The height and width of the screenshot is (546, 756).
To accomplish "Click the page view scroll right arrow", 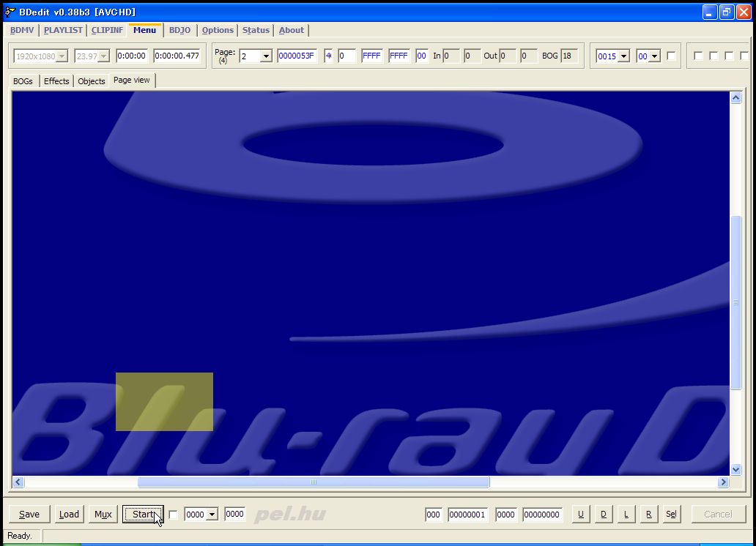I will 723,482.
